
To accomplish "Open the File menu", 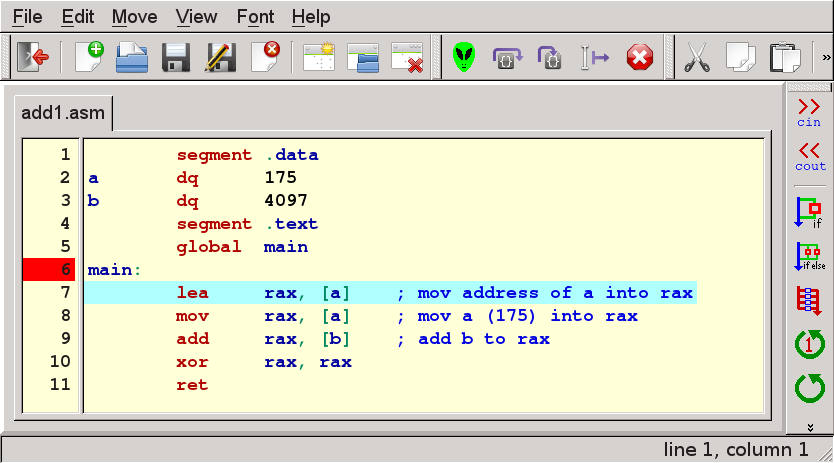I will [27, 17].
